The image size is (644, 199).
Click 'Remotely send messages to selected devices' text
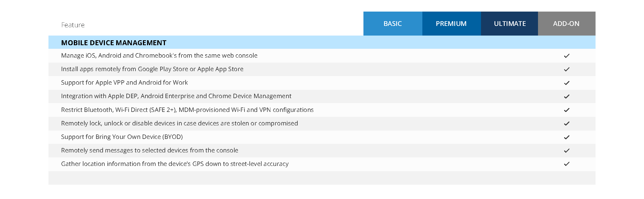(150, 150)
